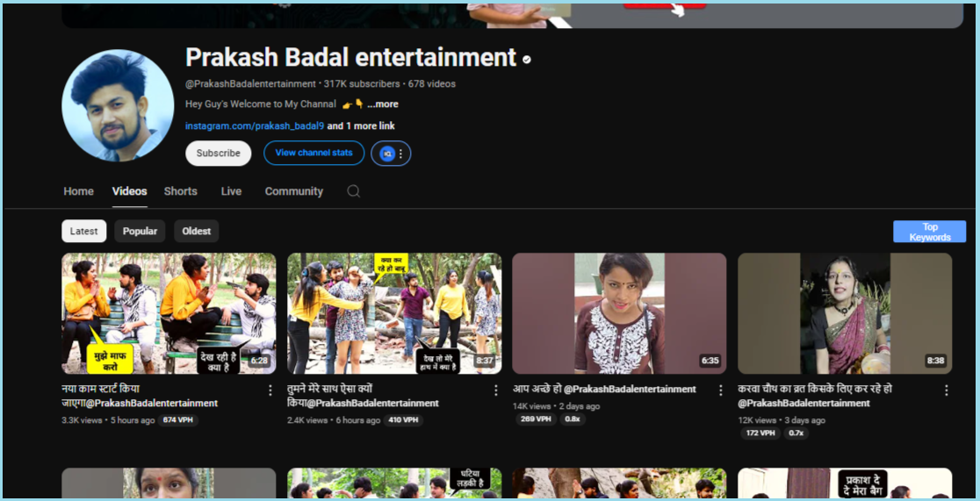The height and width of the screenshot is (501, 980).
Task: Expand channel description with ...more
Action: [383, 104]
